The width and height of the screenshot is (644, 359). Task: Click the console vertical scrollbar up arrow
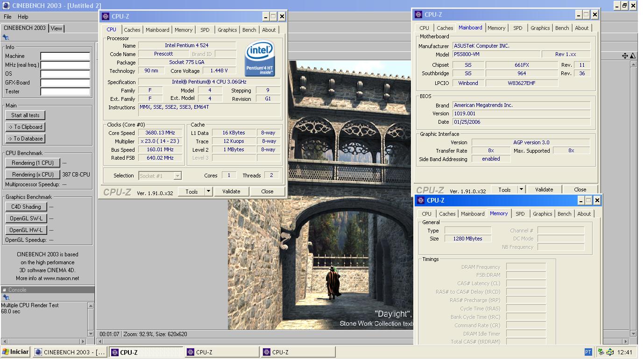point(91,305)
